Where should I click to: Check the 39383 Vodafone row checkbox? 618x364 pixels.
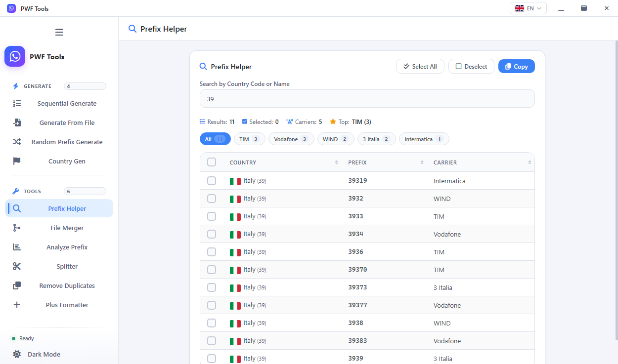point(212,341)
